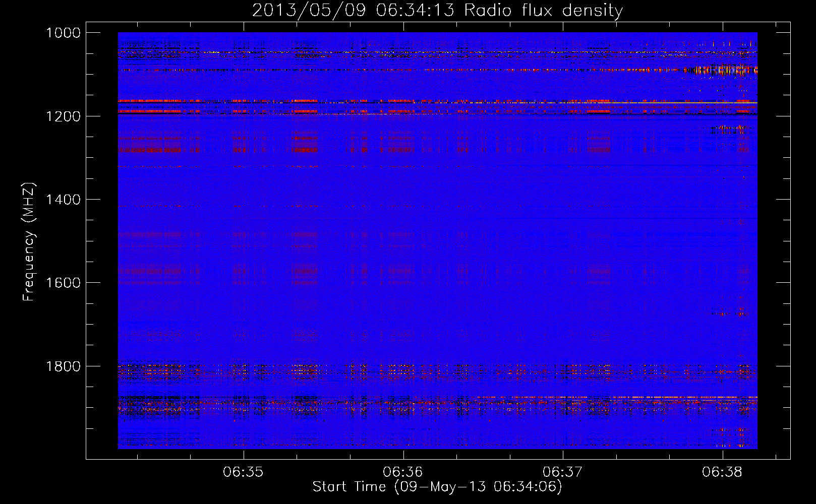This screenshot has width=816, height=504.
Task: Select the 1800 frequency tick label
Action: [63, 366]
